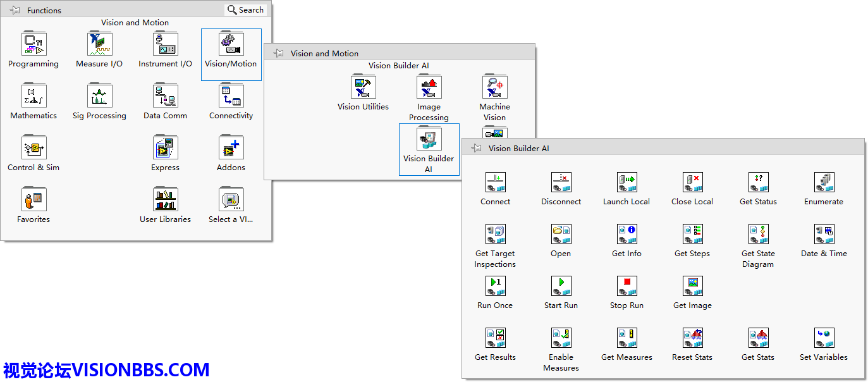
Task: Select the Reset Stats icon
Action: click(692, 338)
